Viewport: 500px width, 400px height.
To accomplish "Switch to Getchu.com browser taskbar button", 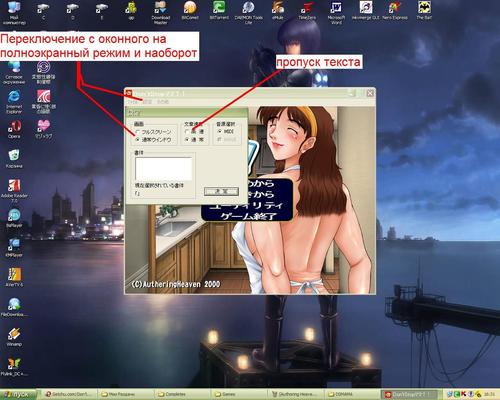I will click(70, 394).
